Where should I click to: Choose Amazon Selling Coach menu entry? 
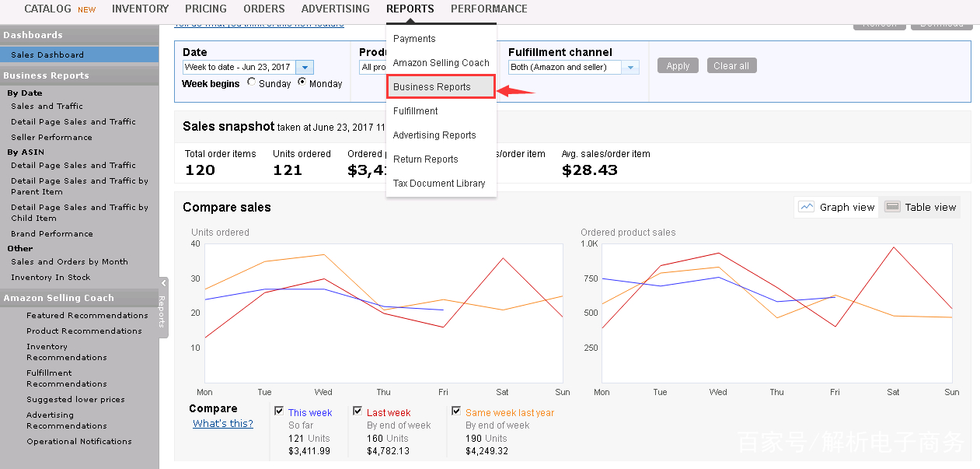[x=441, y=63]
